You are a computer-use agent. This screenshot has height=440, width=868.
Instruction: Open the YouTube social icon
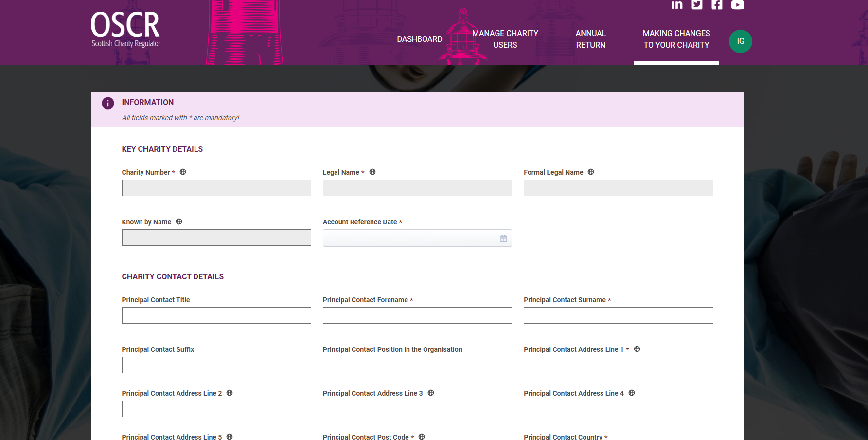click(738, 4)
